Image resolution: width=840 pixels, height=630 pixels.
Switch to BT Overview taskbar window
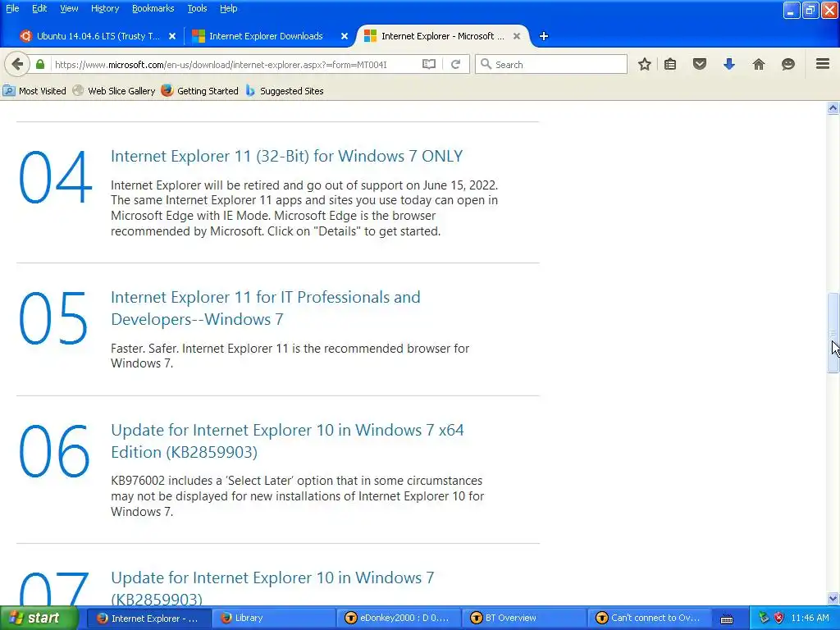click(x=523, y=619)
